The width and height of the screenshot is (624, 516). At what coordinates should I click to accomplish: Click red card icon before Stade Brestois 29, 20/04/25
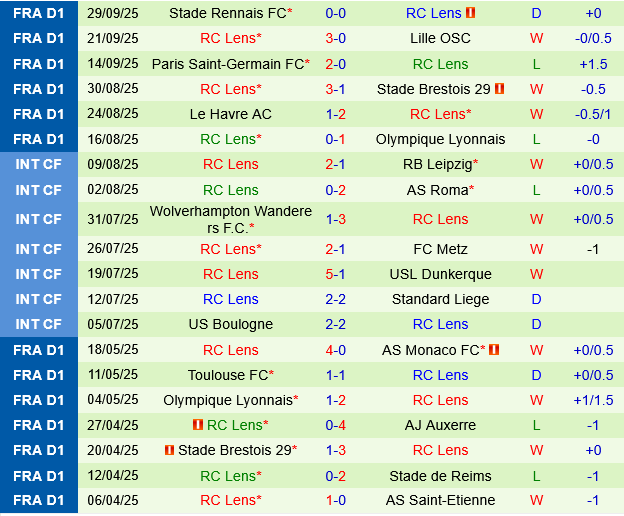coord(169,450)
